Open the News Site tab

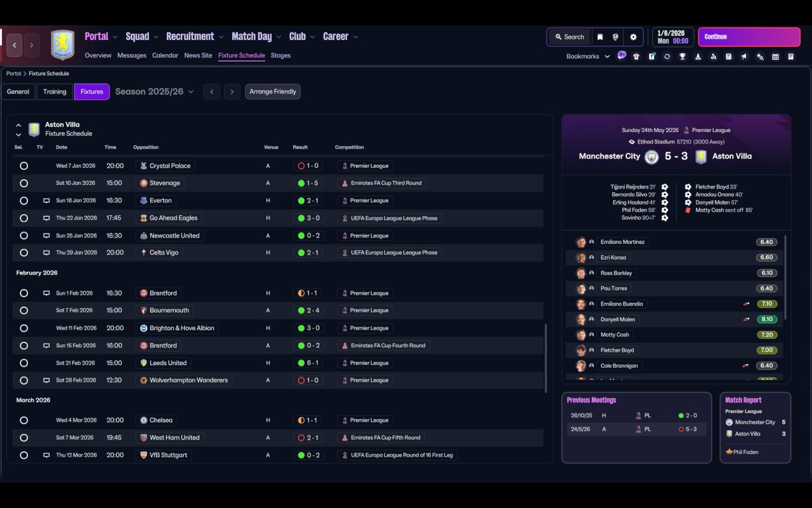(198, 56)
